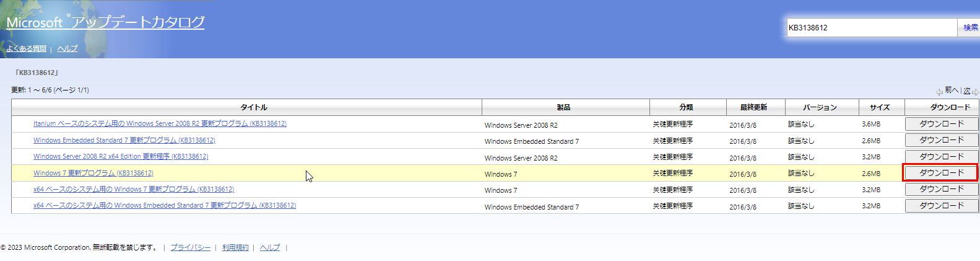This screenshot has width=980, height=261.
Task: Click the 更新: 1 ～ 6/6 result count text
Action: tap(50, 90)
